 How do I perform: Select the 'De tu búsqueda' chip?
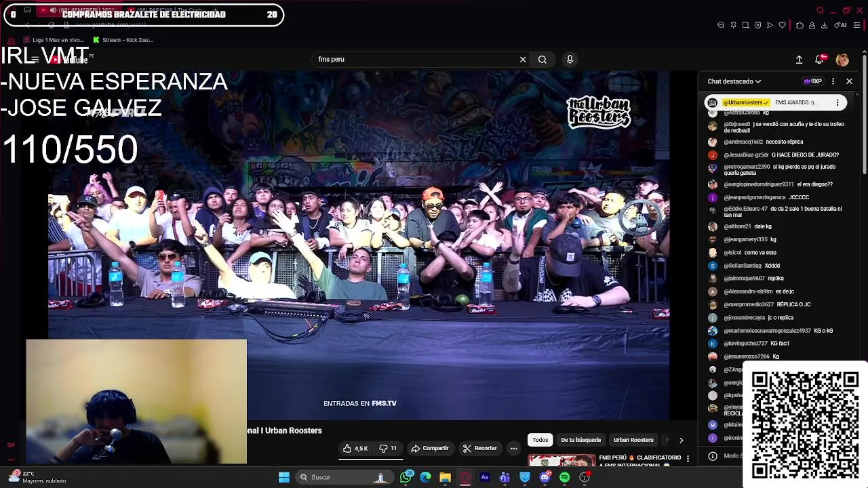pyautogui.click(x=580, y=440)
